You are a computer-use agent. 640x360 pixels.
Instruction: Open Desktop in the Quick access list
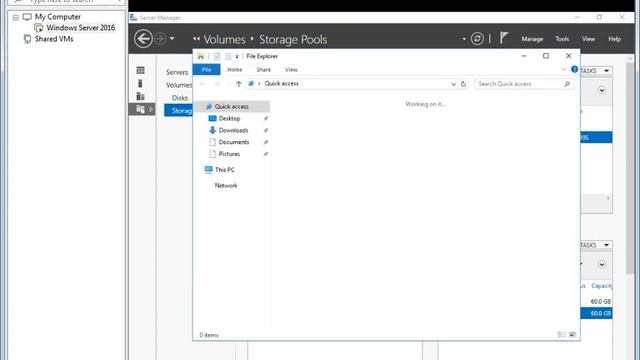[229, 118]
